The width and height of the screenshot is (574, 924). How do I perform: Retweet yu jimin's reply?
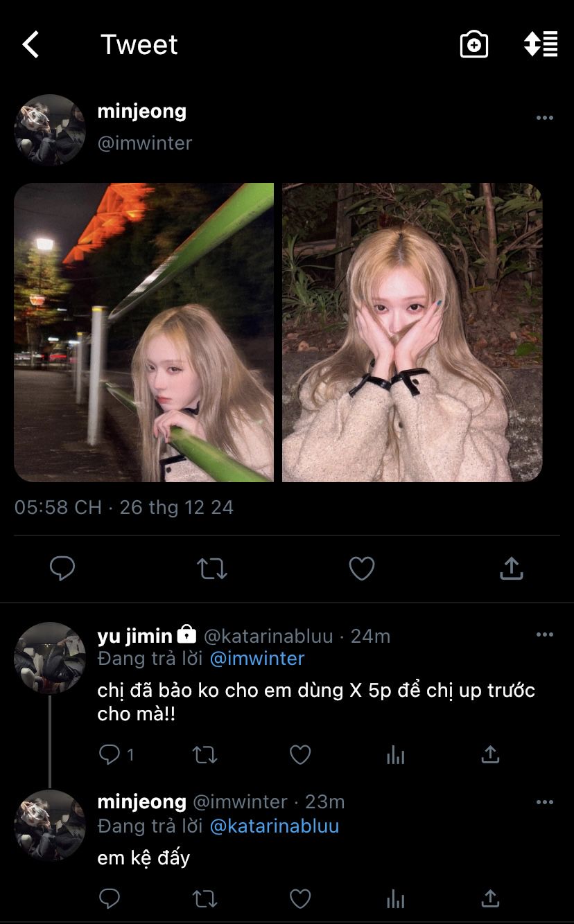205,754
